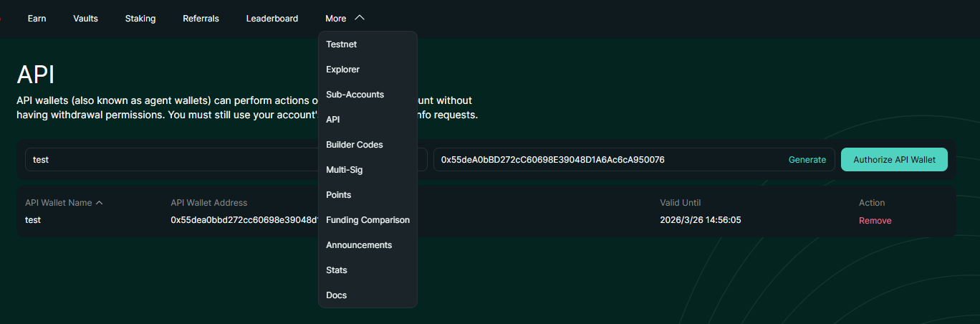Screen dimensions: 980x324
Task: Go to the Vaults tab
Action: pyautogui.click(x=85, y=19)
